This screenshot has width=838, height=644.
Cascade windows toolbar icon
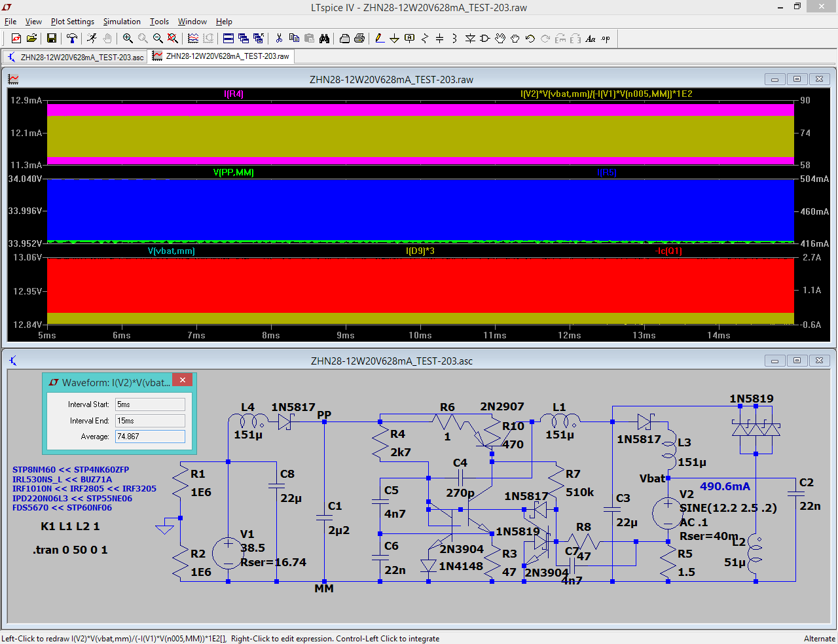[x=244, y=39]
